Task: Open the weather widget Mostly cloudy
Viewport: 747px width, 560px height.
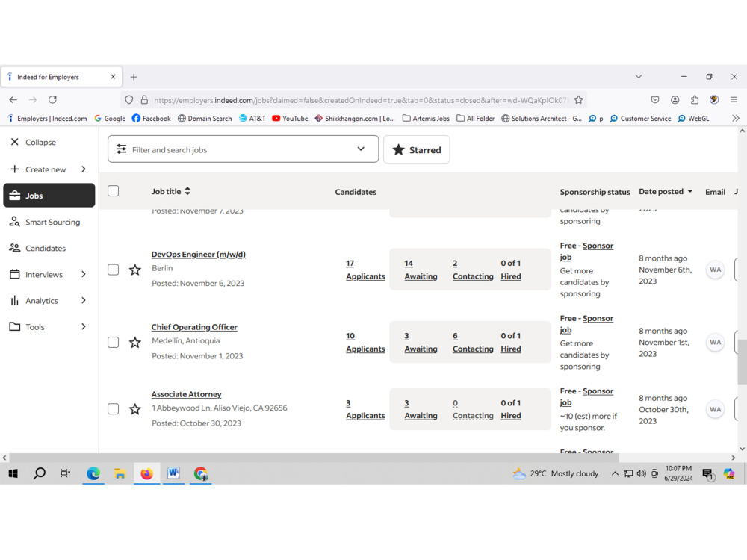Action: click(556, 473)
